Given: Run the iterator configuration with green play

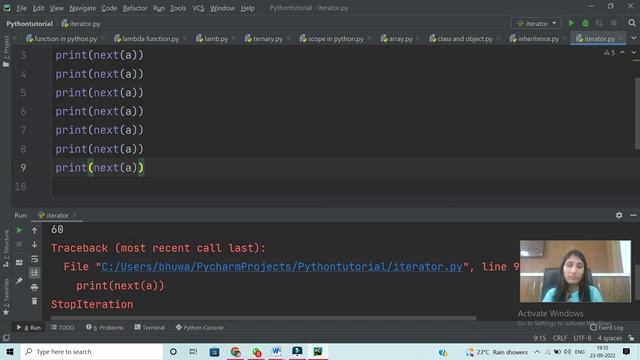Looking at the screenshot, I should tap(571, 23).
